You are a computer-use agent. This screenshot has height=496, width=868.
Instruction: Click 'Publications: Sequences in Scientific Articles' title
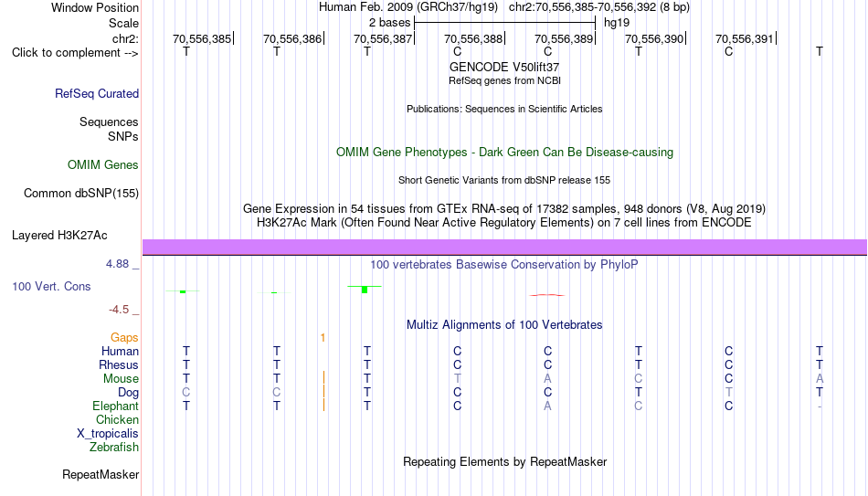[x=504, y=109]
